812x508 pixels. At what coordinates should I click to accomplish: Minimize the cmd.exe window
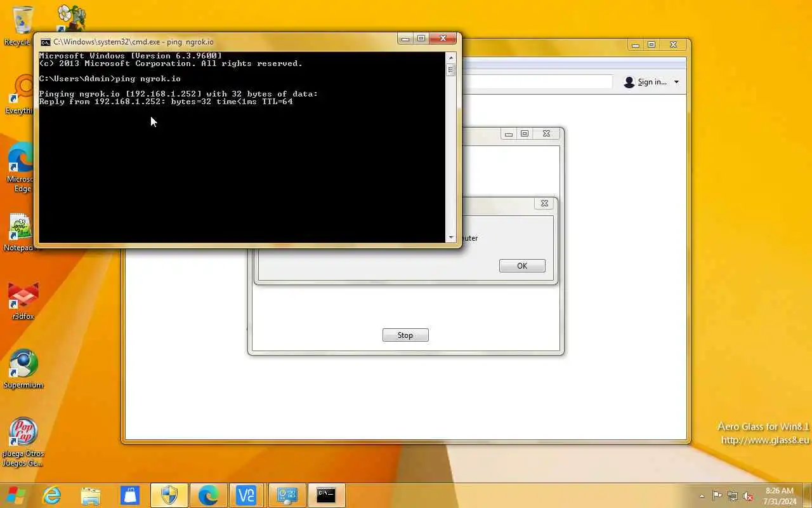click(x=406, y=38)
